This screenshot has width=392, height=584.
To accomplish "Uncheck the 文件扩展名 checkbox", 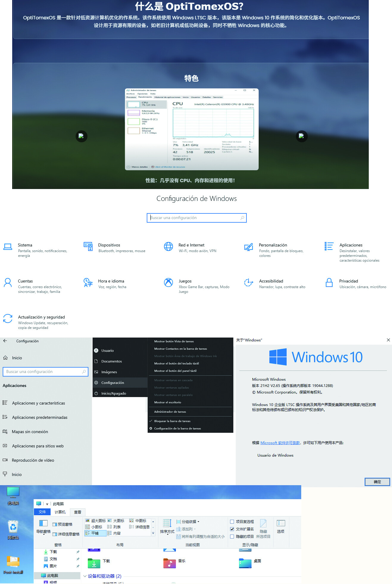I will pos(232,529).
